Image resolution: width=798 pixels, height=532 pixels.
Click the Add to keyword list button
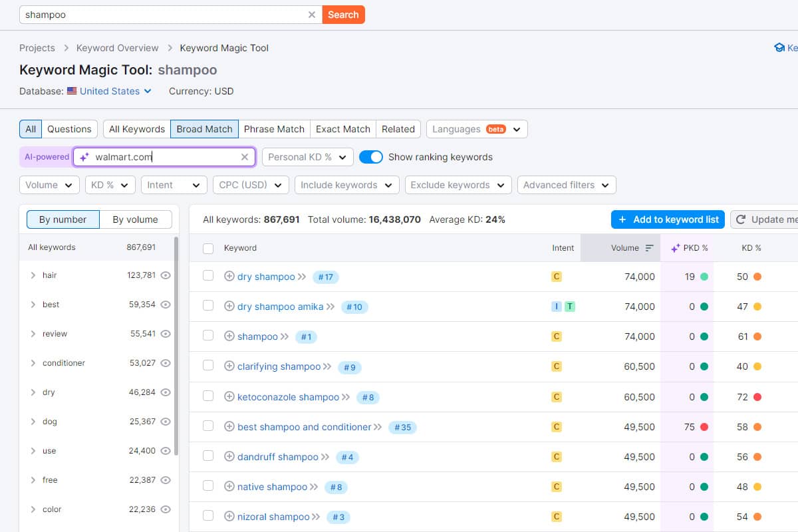click(x=668, y=219)
